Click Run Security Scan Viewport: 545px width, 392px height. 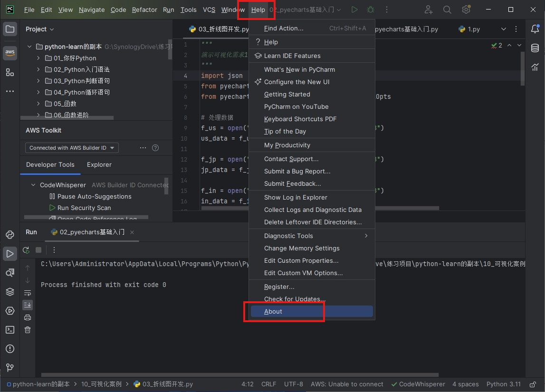pyautogui.click(x=84, y=208)
